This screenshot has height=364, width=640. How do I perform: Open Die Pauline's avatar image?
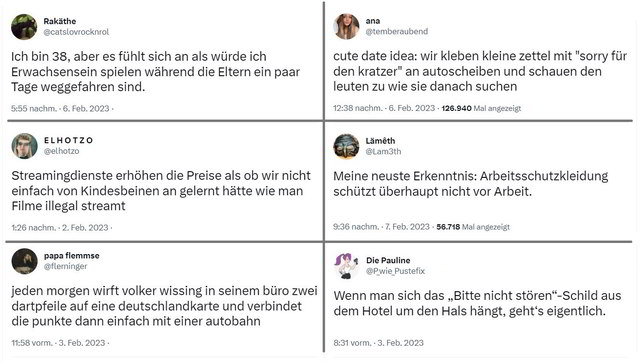point(347,266)
